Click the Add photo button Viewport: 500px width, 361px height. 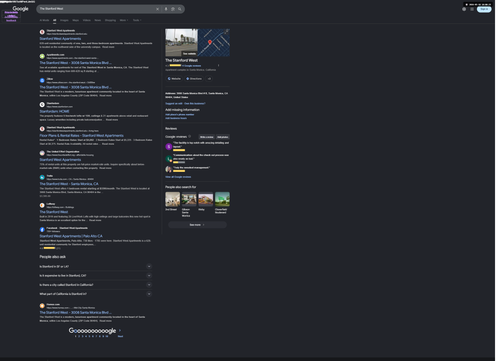pyautogui.click(x=223, y=137)
